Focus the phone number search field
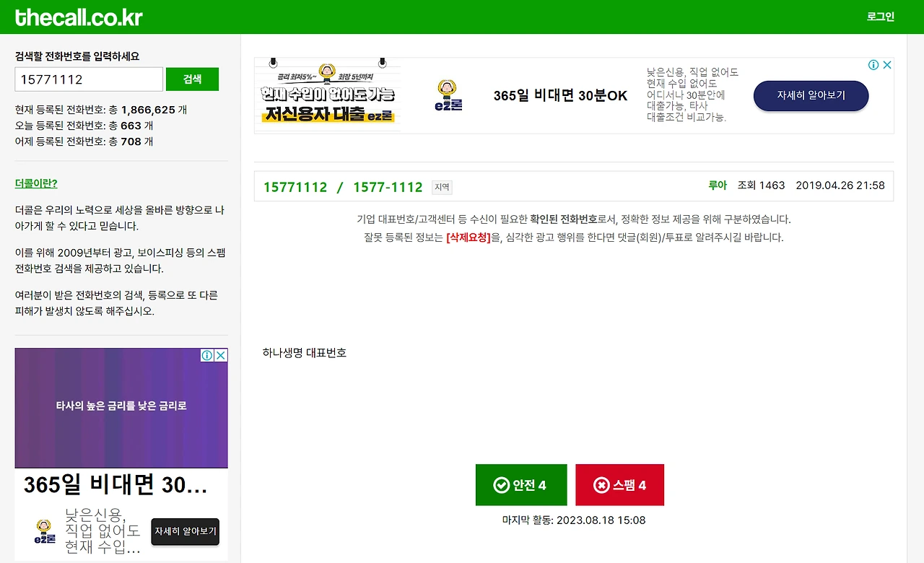The width and height of the screenshot is (924, 563). (89, 79)
